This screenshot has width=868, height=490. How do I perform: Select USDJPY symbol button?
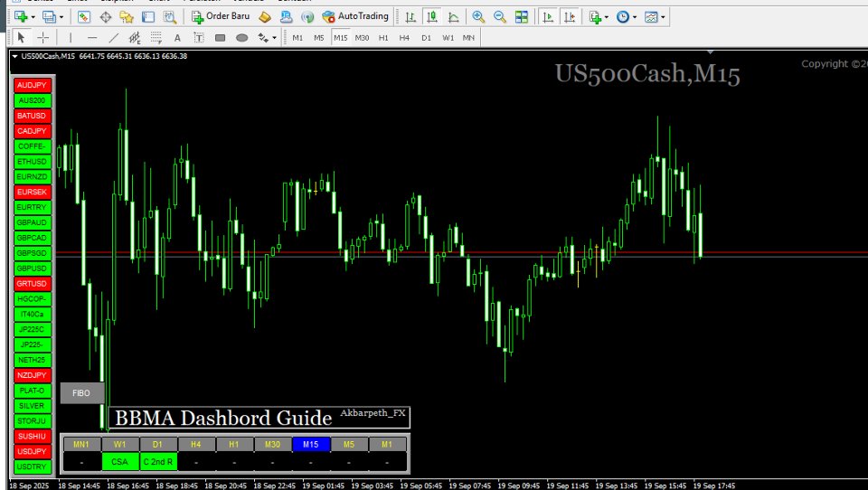[x=32, y=451]
